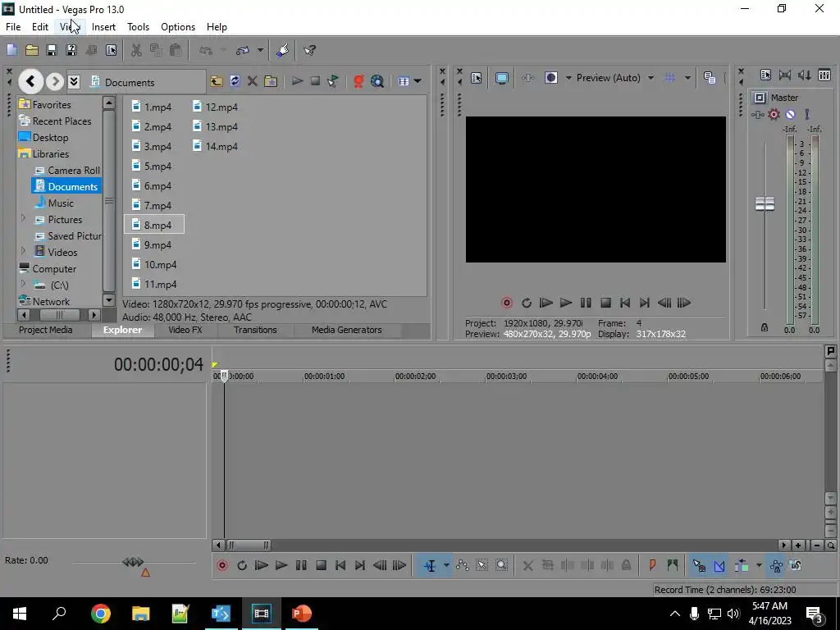Open the Options menu
The height and width of the screenshot is (630, 840).
[x=178, y=27]
